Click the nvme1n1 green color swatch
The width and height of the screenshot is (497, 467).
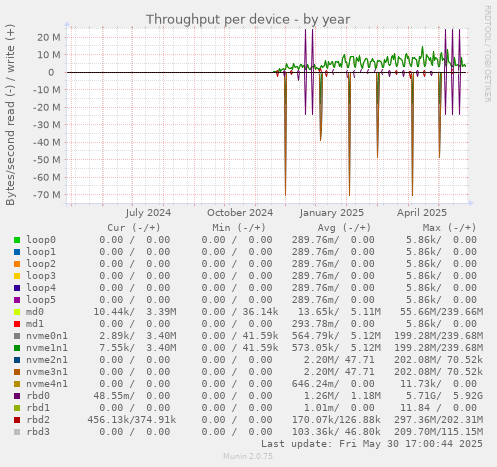(x=17, y=348)
